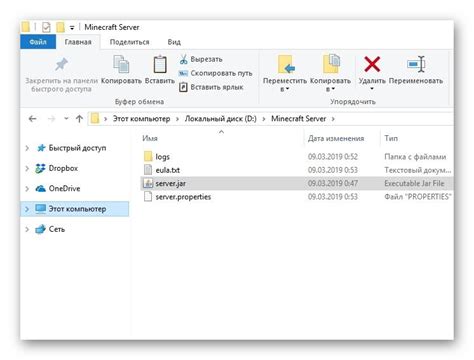Viewport: 474px width, 360px height.
Task: Click the title bar properties checkmark icon
Action: point(46,27)
